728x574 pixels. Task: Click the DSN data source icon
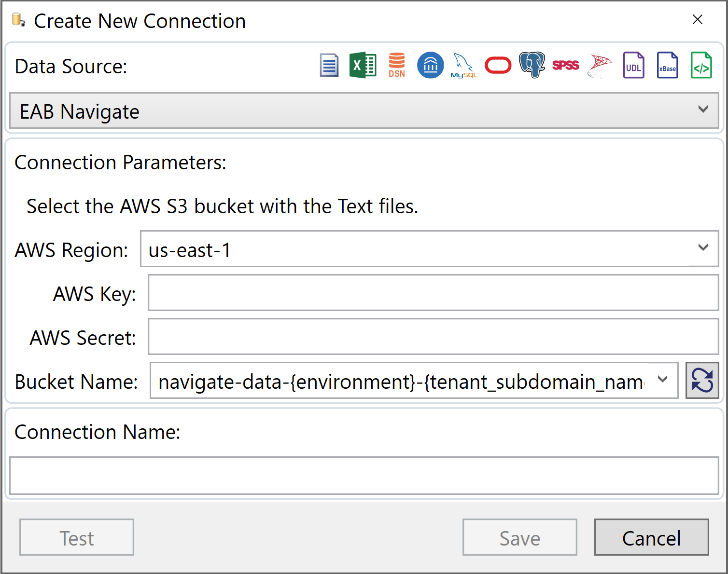coord(396,65)
